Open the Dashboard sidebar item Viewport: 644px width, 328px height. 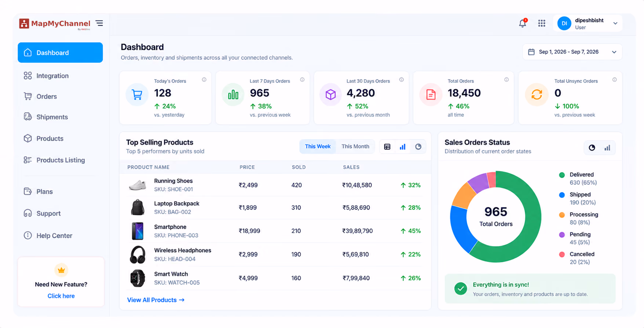(60, 52)
